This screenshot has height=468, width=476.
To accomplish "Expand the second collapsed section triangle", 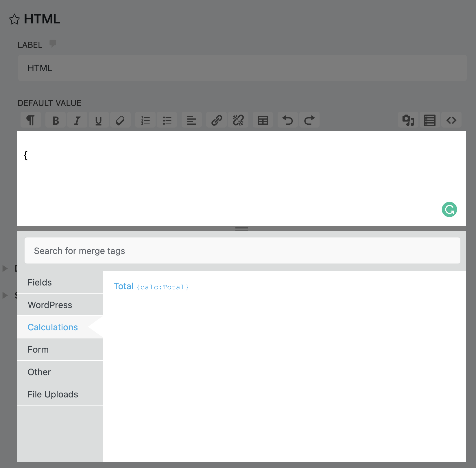I will coord(5,295).
